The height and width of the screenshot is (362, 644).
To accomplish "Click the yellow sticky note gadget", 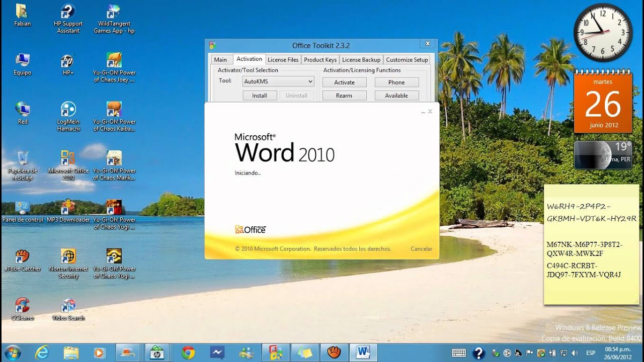I will click(x=592, y=244).
